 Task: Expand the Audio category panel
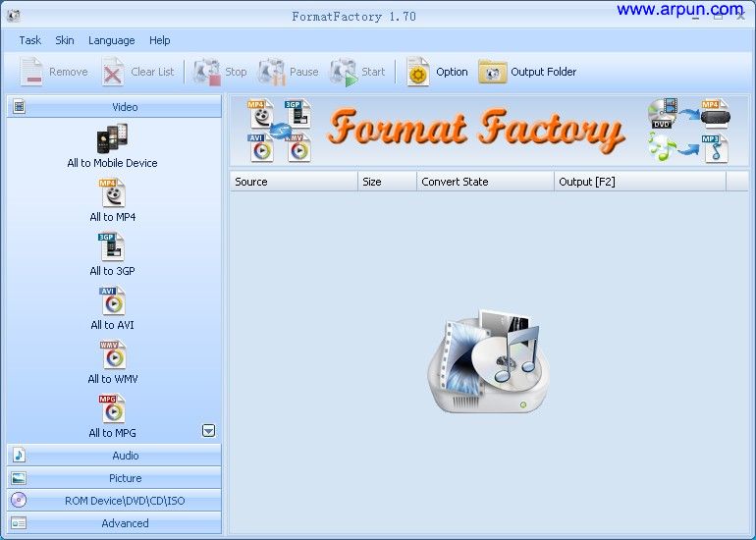114,456
